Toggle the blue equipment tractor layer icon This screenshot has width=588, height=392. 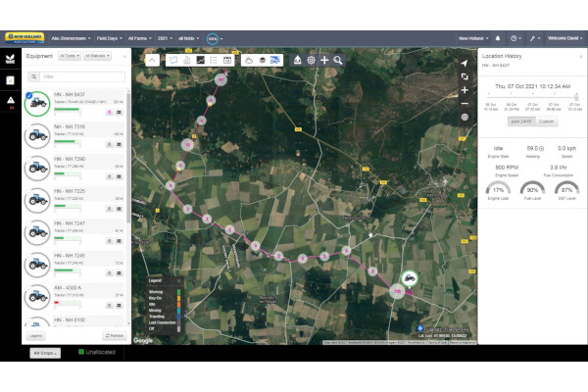275,60
